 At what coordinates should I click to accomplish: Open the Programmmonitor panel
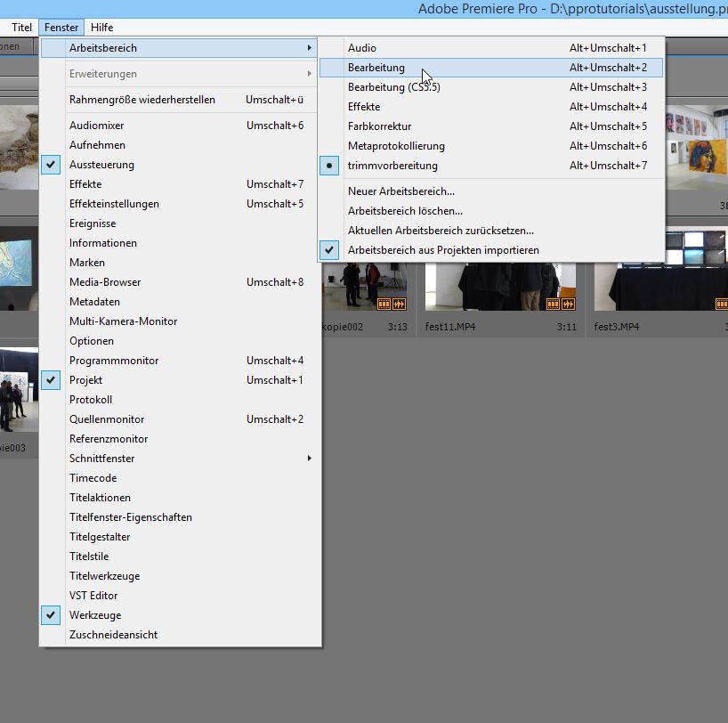click(x=179, y=361)
